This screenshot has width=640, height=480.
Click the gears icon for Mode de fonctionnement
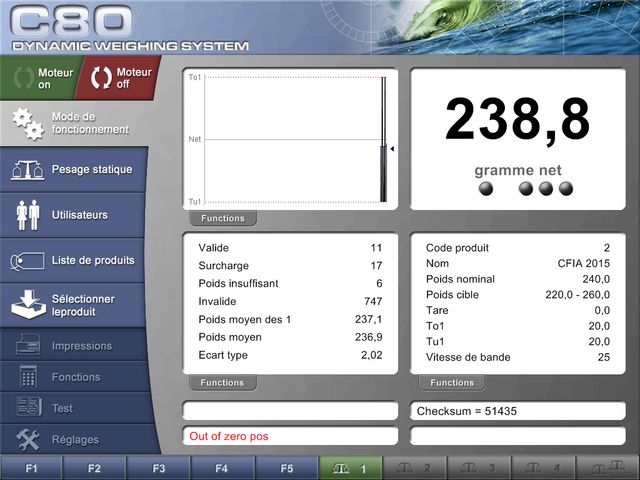point(27,124)
